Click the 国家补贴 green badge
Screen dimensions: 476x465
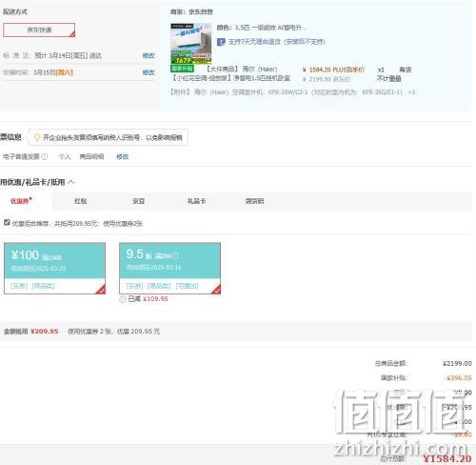pos(182,69)
